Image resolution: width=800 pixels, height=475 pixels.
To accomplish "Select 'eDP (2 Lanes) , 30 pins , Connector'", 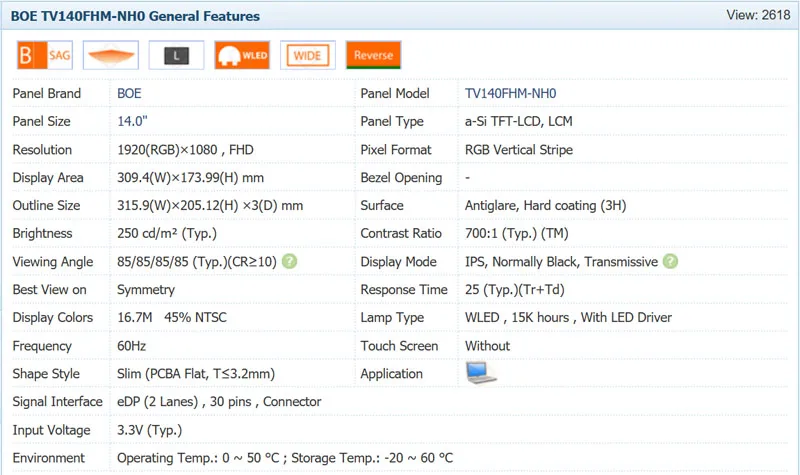I will coord(219,402).
